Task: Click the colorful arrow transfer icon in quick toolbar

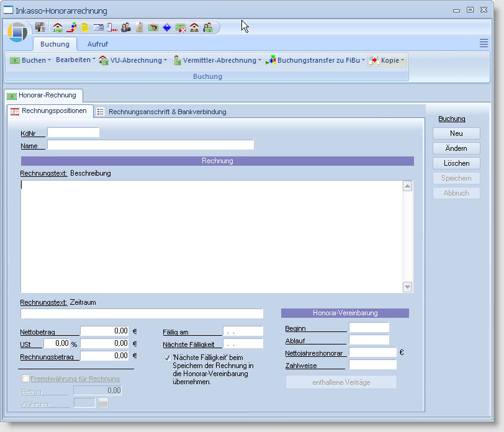Action: [x=71, y=27]
